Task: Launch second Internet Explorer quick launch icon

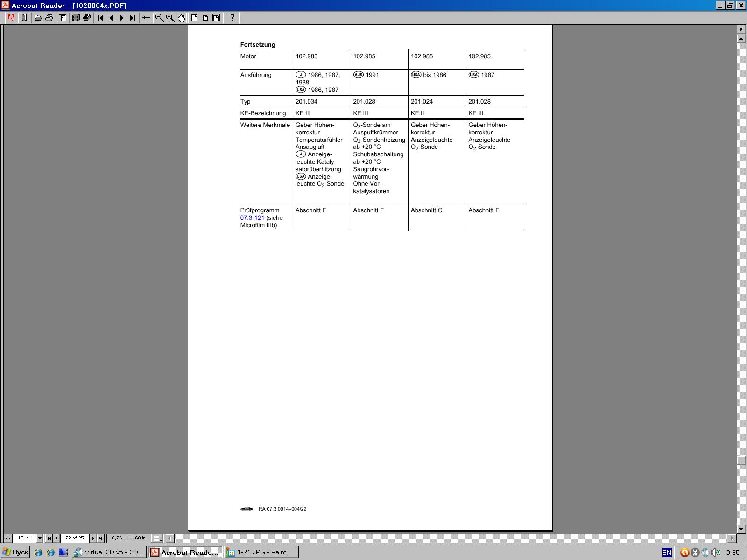Action: (x=50, y=553)
